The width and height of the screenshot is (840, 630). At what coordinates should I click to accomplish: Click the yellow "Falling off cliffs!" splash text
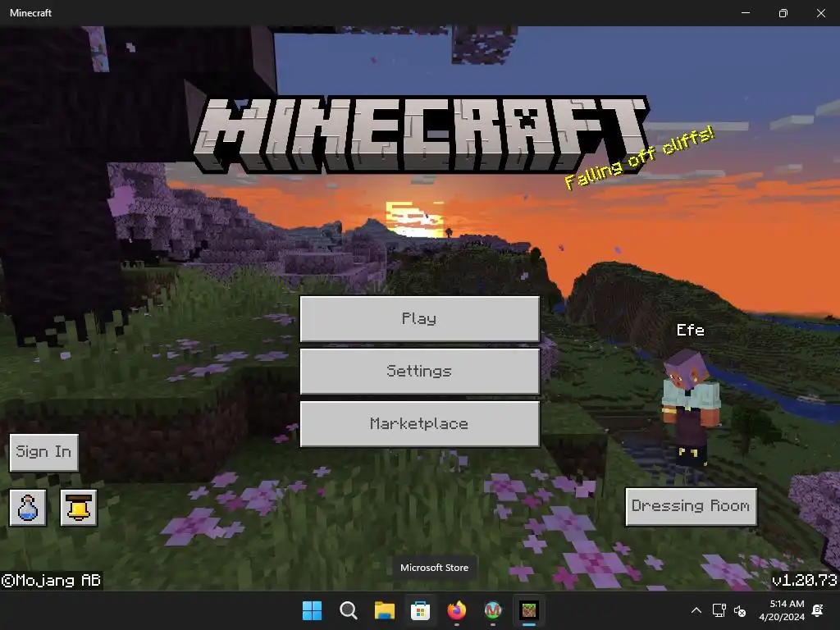(x=639, y=158)
